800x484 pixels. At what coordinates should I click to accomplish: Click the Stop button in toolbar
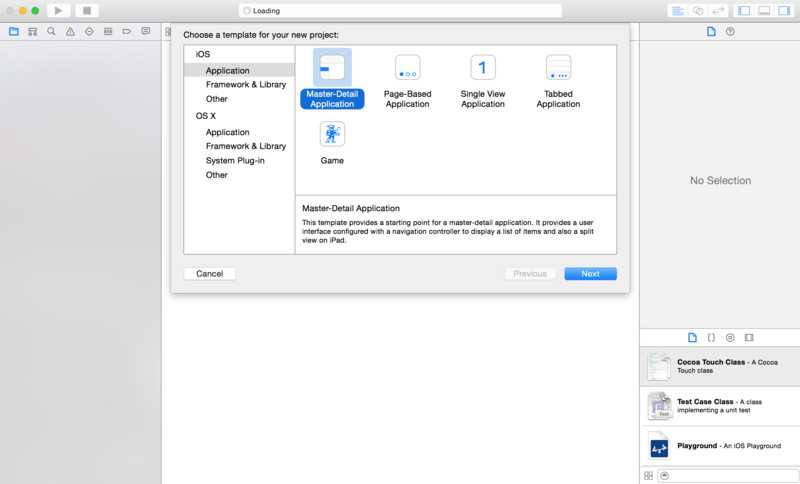coord(87,10)
